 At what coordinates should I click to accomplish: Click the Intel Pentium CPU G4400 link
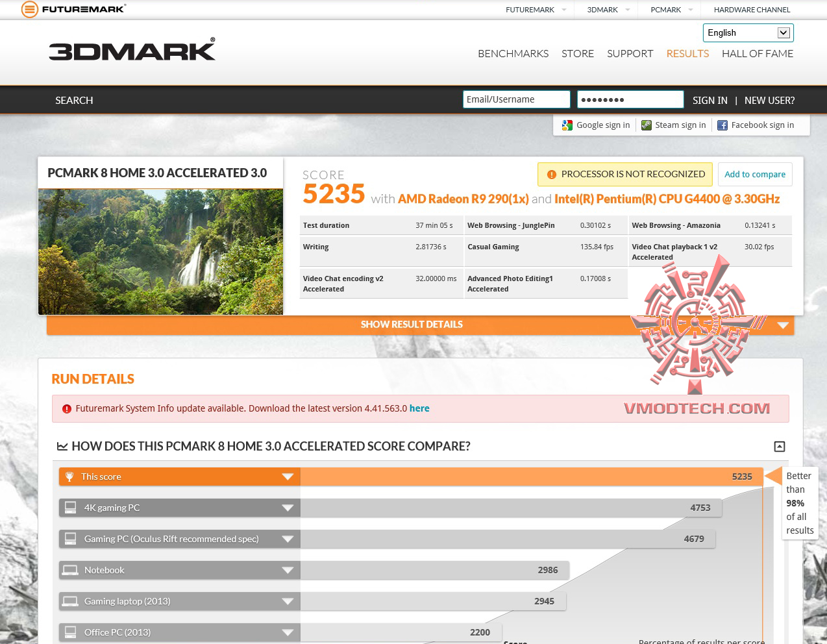tap(667, 199)
